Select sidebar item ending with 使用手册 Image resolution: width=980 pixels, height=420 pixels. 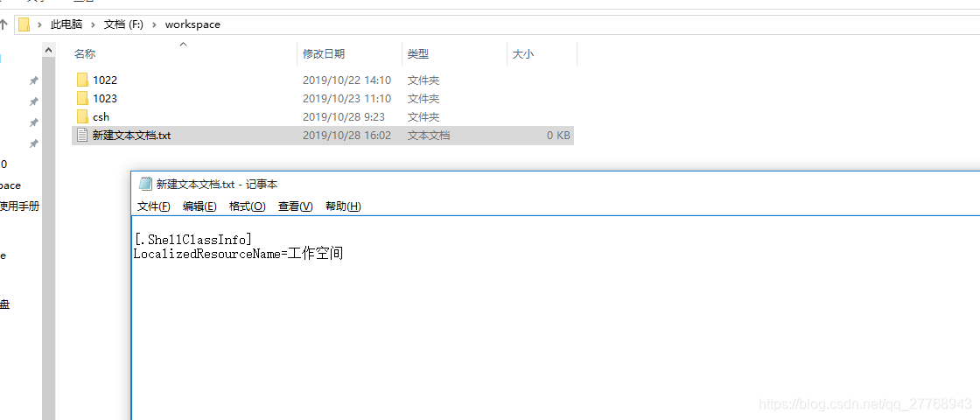(x=19, y=206)
